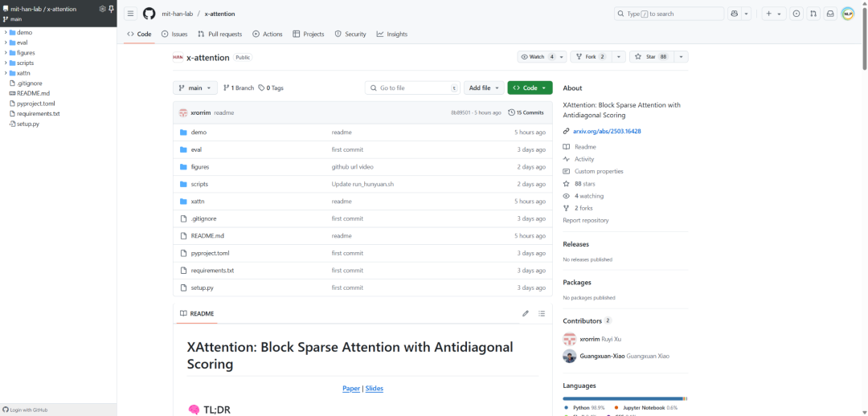Image resolution: width=868 pixels, height=416 pixels.
Task: Open the Paper link in README
Action: (x=351, y=389)
